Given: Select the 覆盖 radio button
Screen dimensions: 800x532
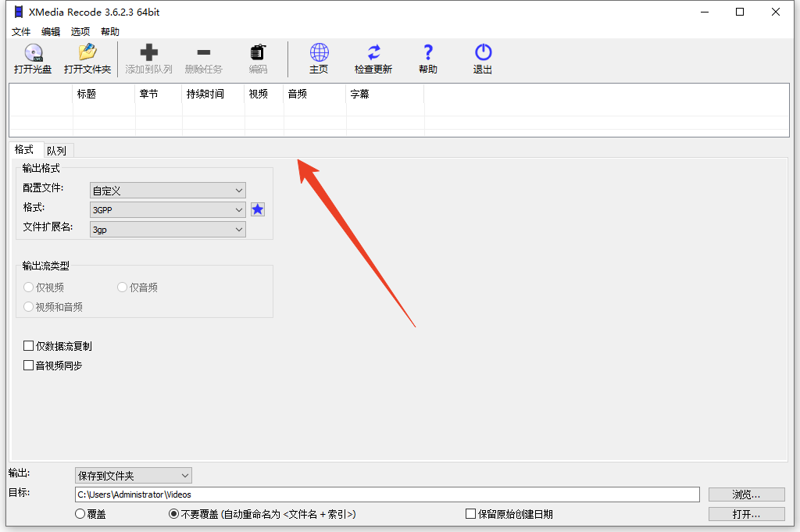Looking at the screenshot, I should coord(80,514).
